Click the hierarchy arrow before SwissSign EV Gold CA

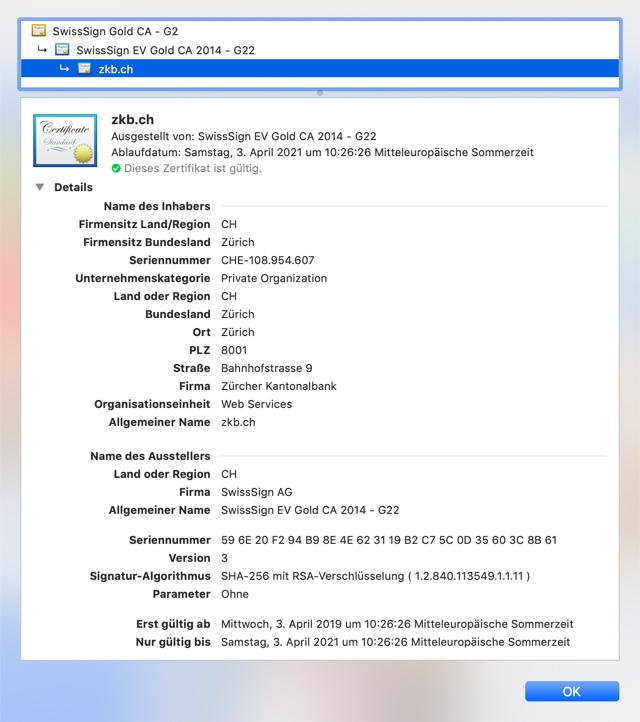point(42,49)
